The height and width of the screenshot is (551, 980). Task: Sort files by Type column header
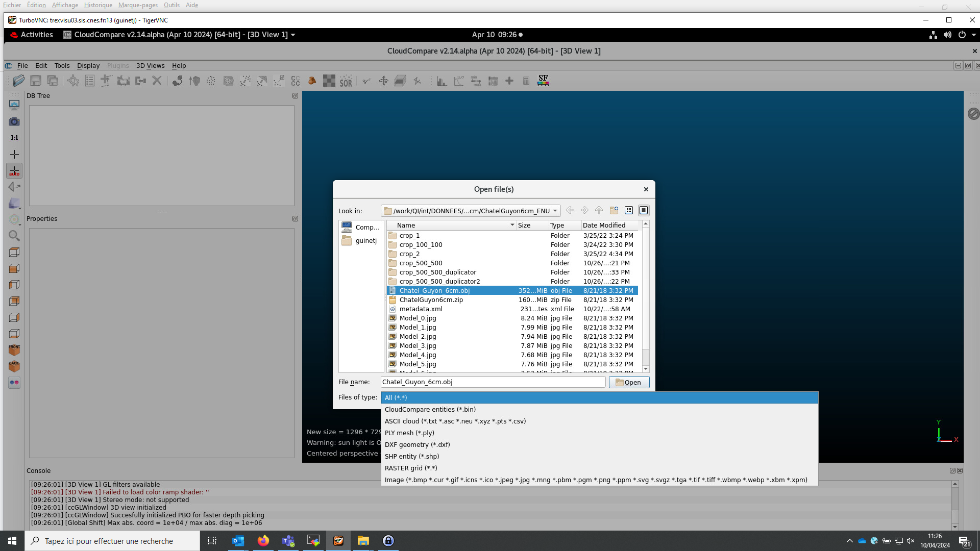(x=565, y=225)
